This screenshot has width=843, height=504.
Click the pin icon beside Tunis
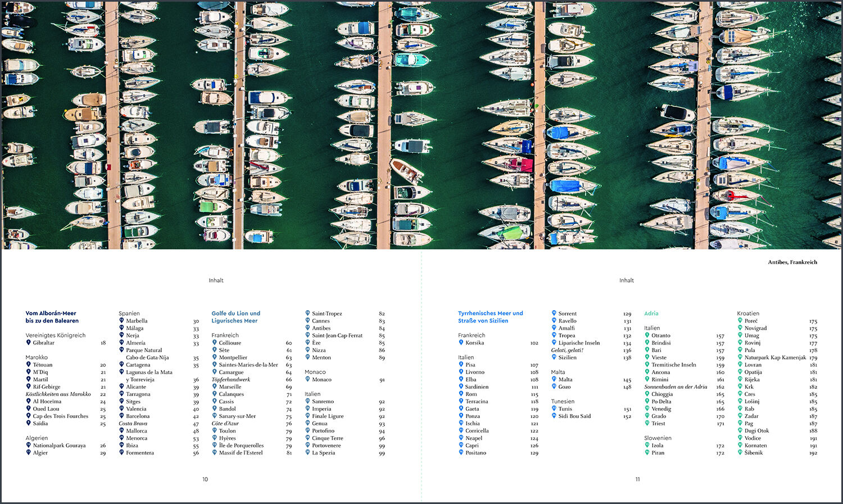pyautogui.click(x=554, y=408)
